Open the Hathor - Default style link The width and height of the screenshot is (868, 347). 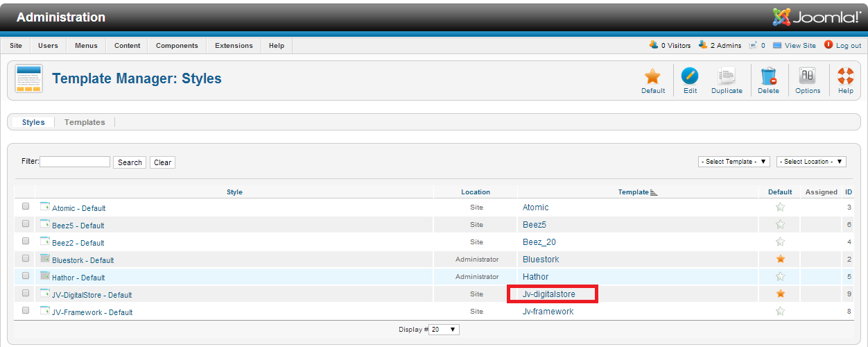(x=78, y=278)
